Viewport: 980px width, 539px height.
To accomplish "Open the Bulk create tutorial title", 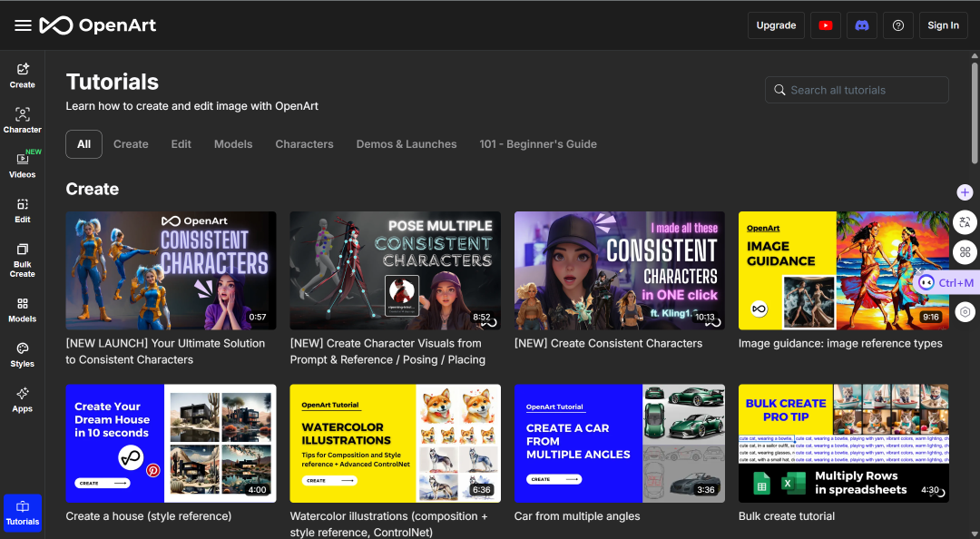I will [787, 516].
